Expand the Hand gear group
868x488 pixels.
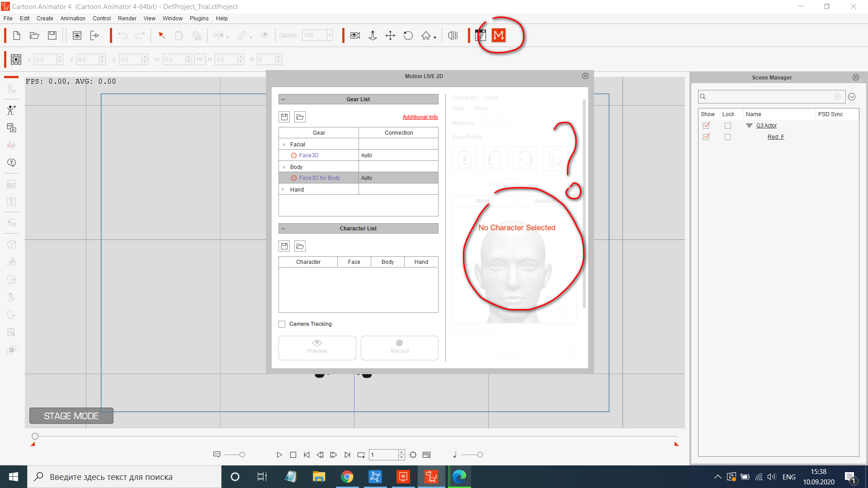click(x=283, y=189)
